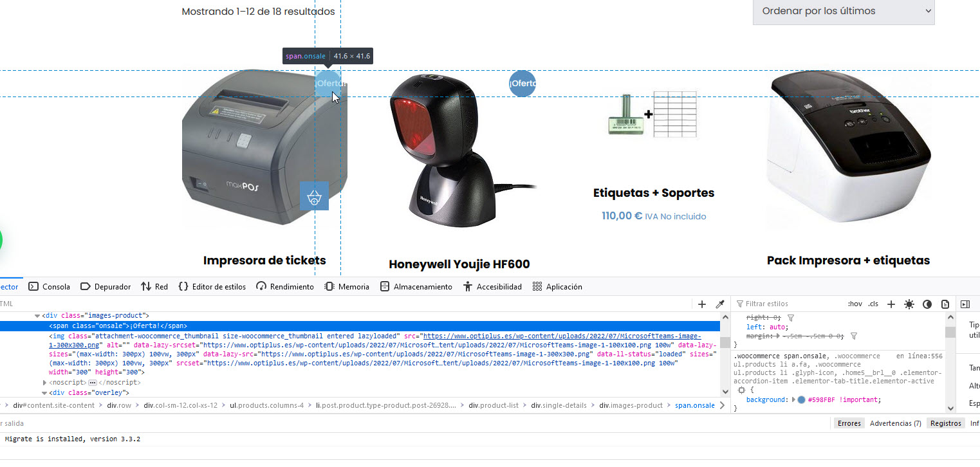Click the Etiquetas + Soportes product image
This screenshot has width=980, height=467.
[653, 114]
